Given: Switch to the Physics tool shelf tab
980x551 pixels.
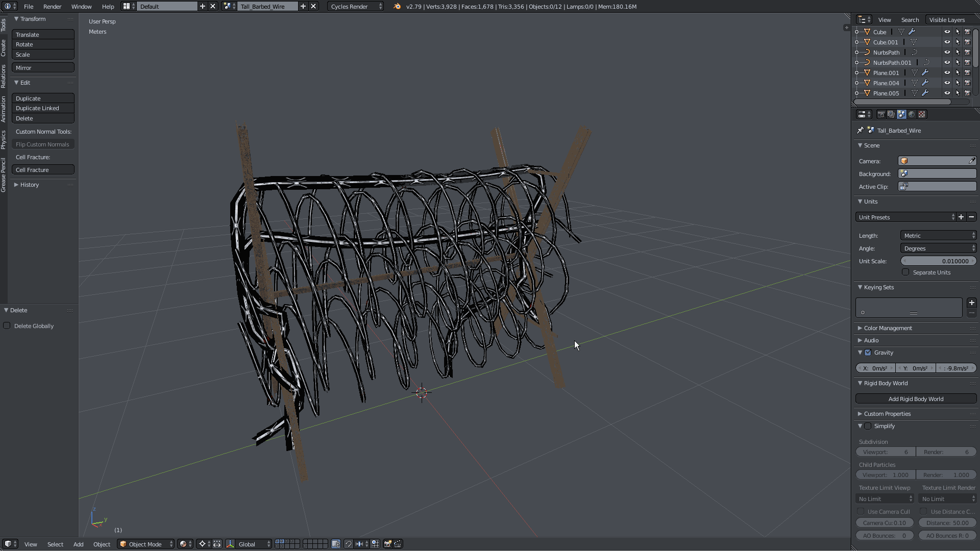Looking at the screenshot, I should [3, 139].
